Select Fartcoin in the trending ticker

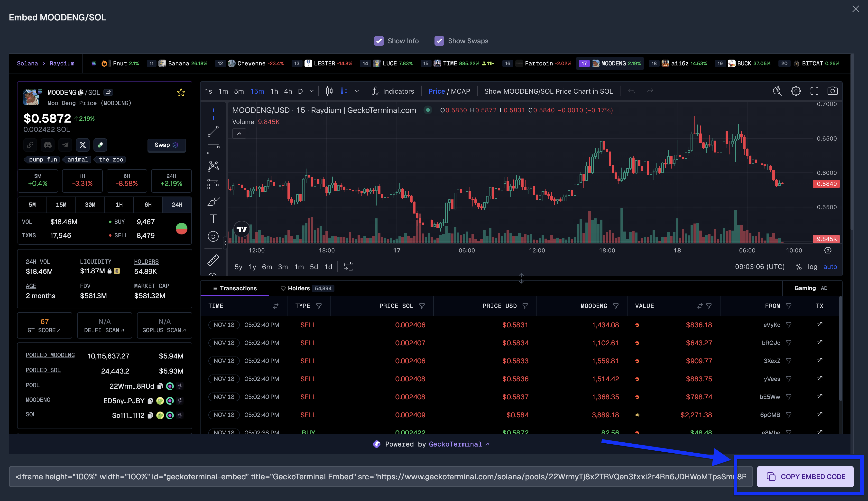click(x=537, y=63)
